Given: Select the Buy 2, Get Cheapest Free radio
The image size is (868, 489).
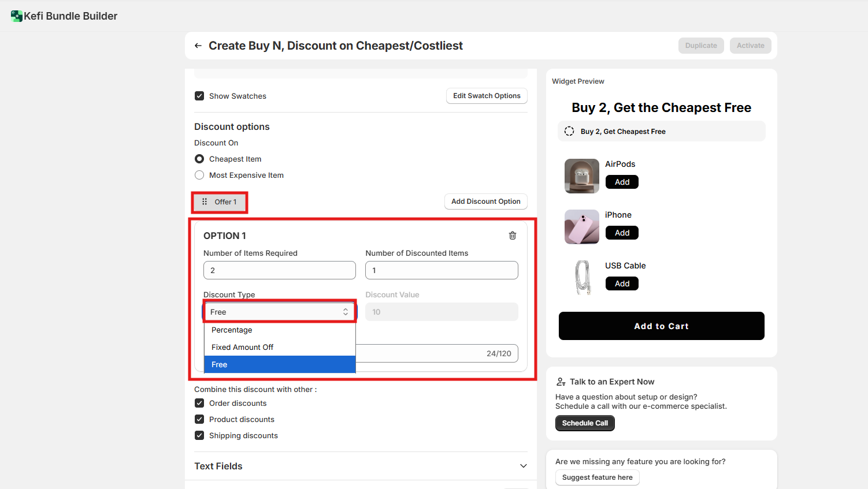Looking at the screenshot, I should click(569, 131).
